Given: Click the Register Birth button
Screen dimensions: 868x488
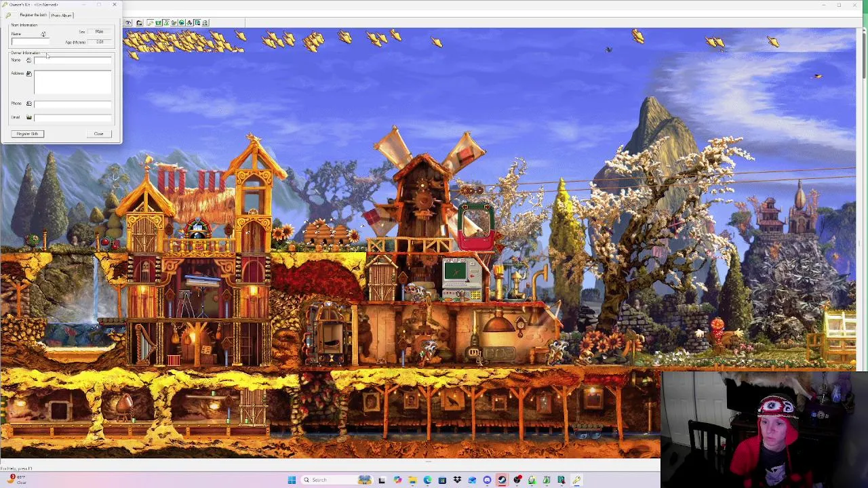Looking at the screenshot, I should coord(27,134).
